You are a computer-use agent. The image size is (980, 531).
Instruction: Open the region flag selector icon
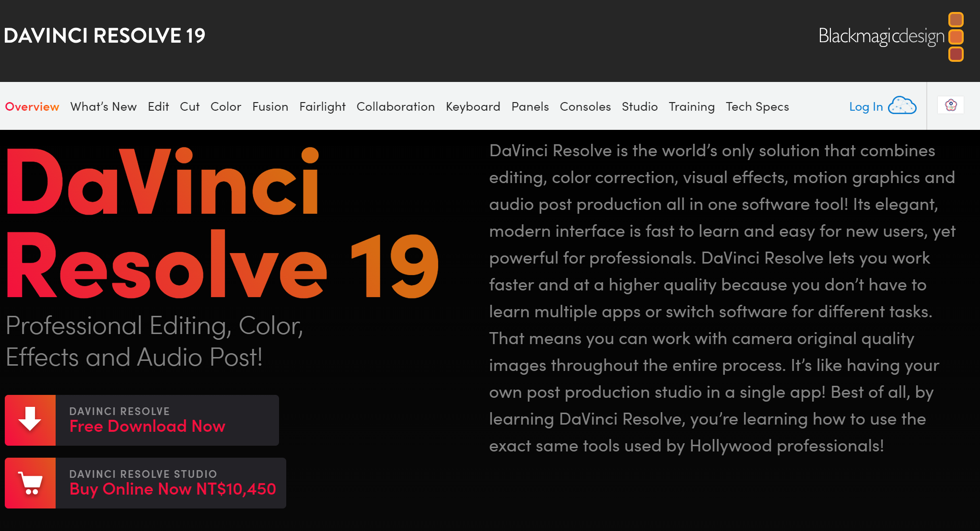(x=951, y=105)
